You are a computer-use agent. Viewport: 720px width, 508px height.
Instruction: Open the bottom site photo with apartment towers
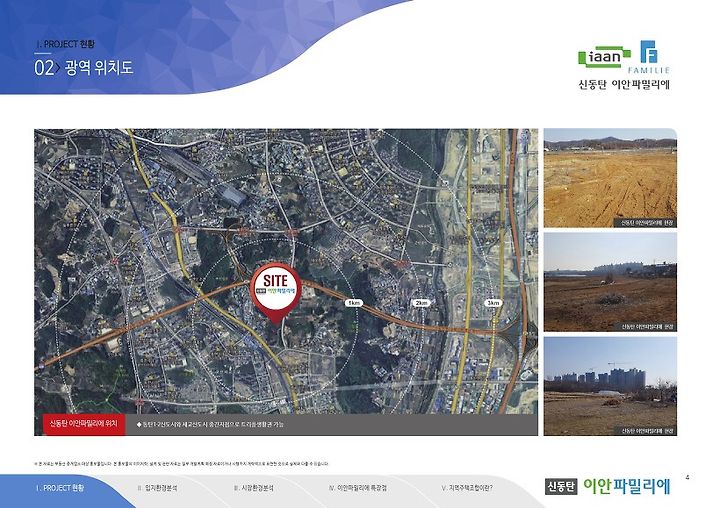click(x=610, y=386)
